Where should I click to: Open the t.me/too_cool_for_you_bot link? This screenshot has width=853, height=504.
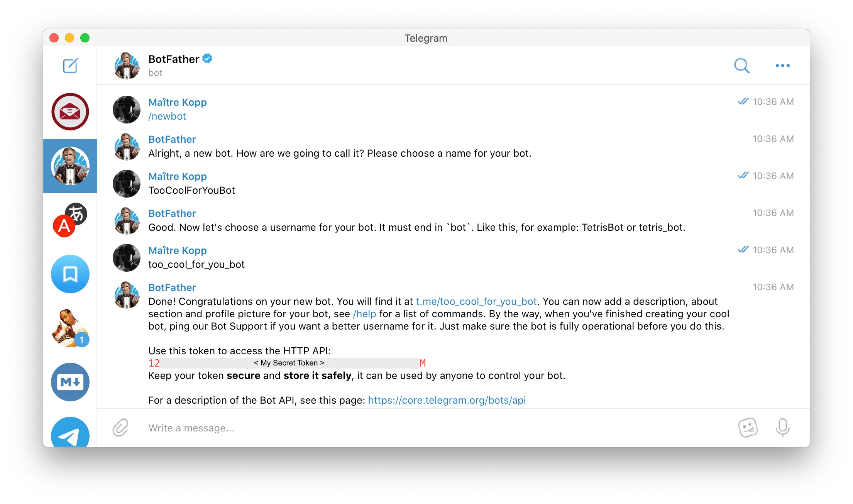[x=476, y=301]
